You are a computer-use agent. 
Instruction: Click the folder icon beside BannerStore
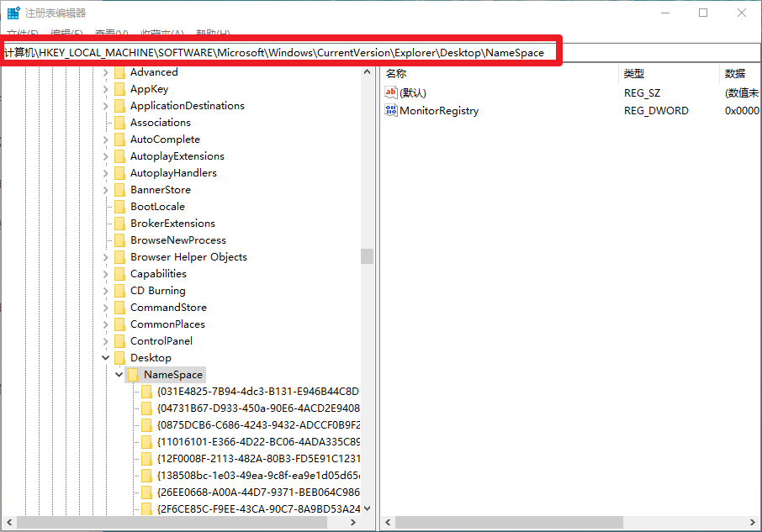pos(119,190)
